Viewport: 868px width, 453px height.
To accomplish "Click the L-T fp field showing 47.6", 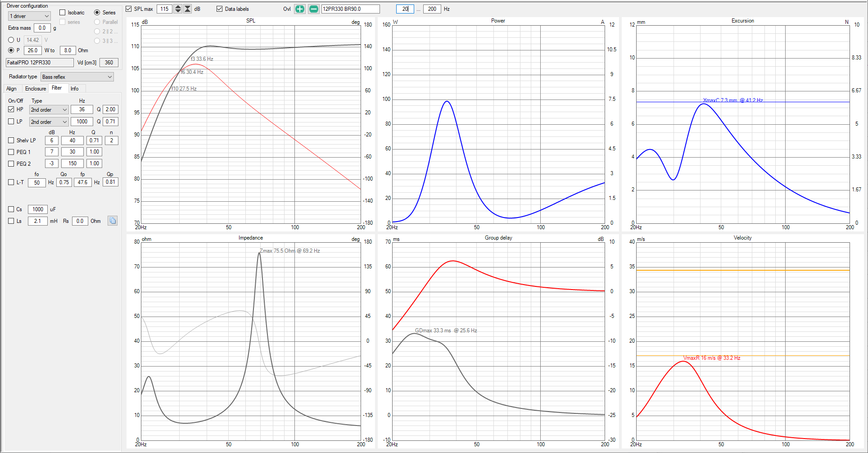I will (x=83, y=182).
